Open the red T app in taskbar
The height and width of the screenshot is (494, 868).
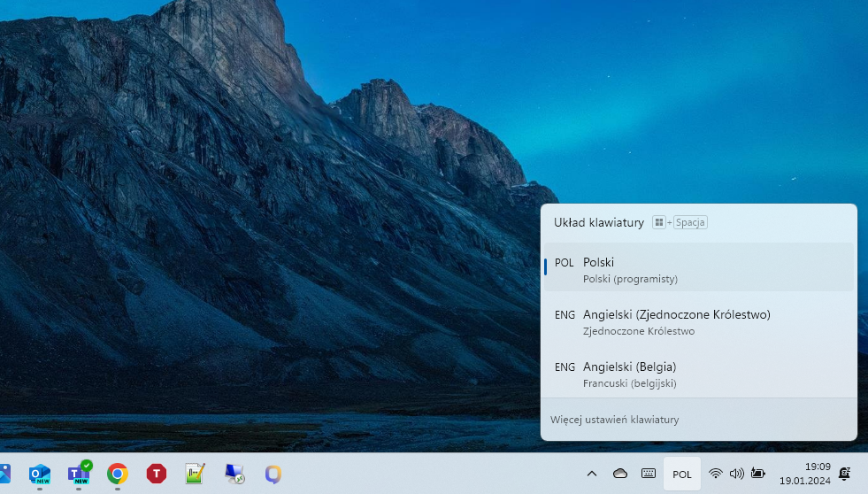[157, 474]
